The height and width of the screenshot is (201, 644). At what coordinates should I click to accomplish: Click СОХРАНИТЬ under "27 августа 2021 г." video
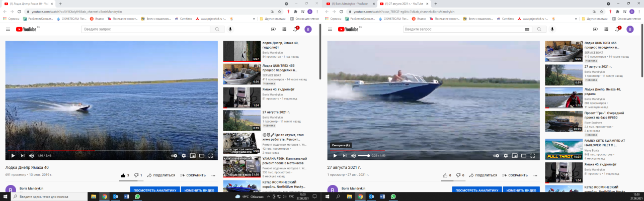coord(515,175)
